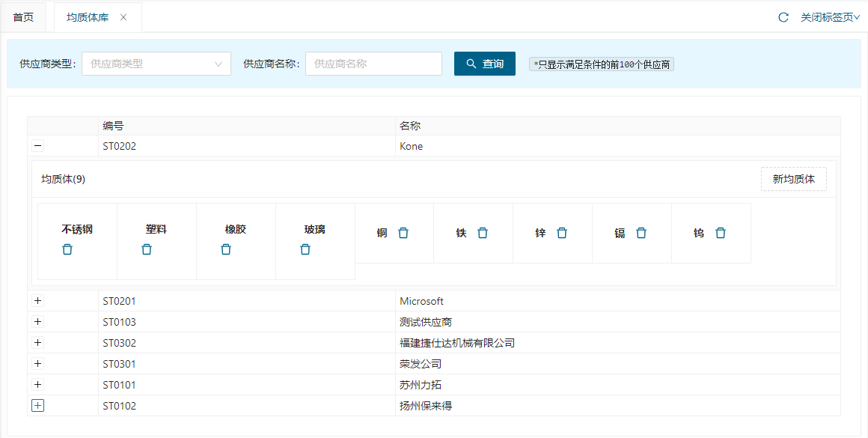Focus the 供应商名称 input field
Screen dimensions: 868x438
(373, 64)
